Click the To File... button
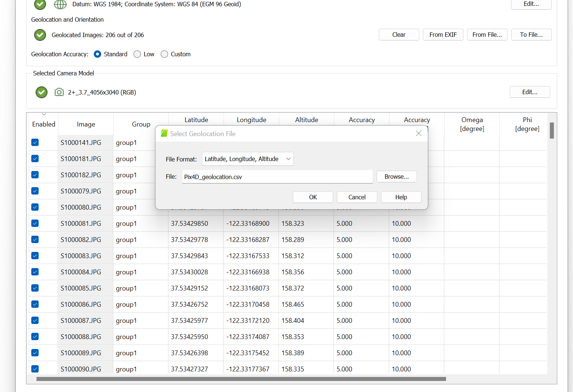The image size is (573, 392). [x=531, y=35]
